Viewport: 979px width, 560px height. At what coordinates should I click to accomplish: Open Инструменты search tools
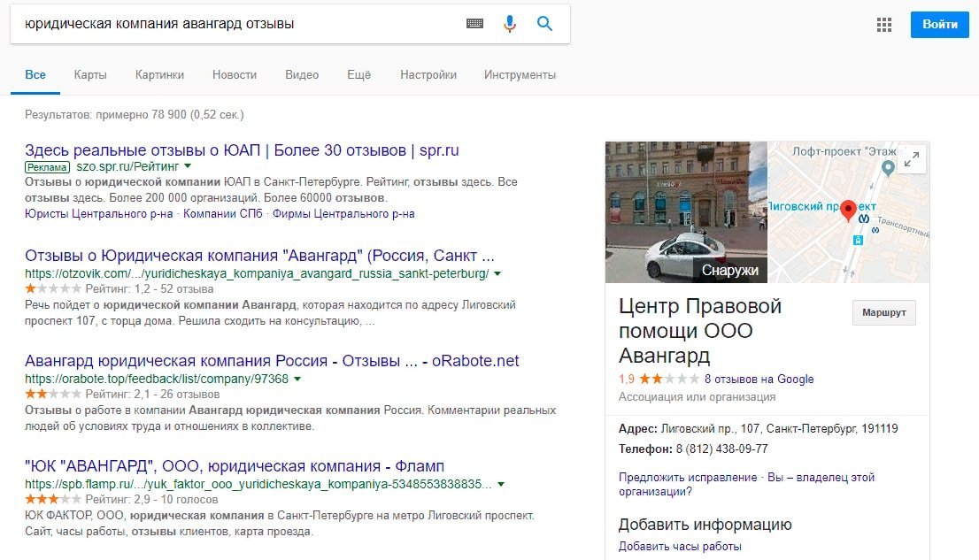[520, 75]
